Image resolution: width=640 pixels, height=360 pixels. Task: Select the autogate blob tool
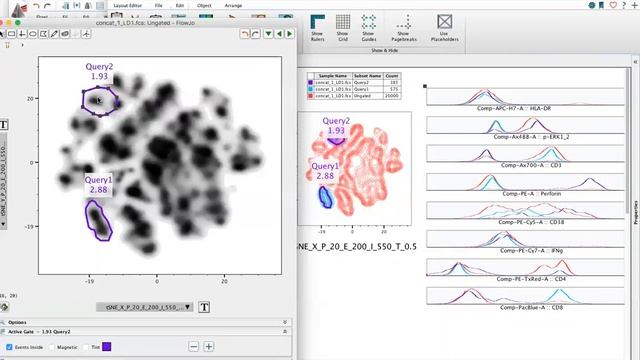click(64, 34)
